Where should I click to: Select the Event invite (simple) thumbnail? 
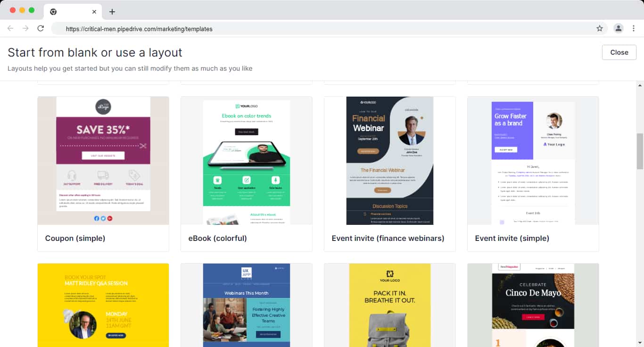pos(533,161)
